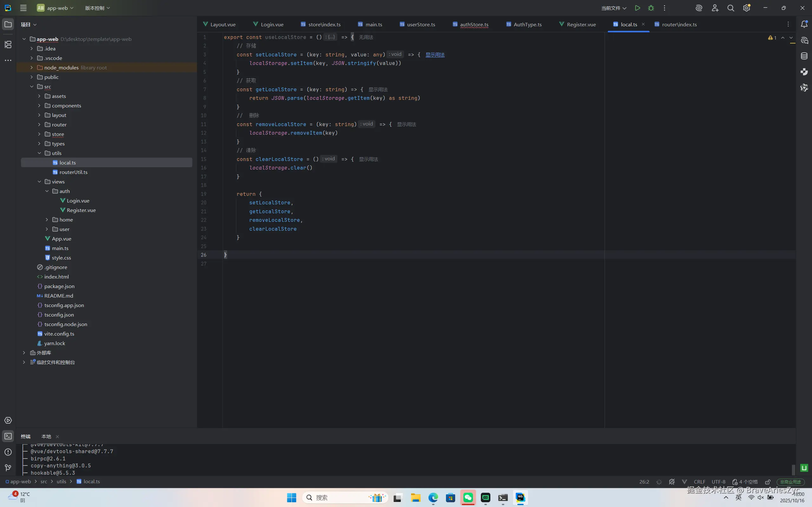Expand the node_modules folder

(x=31, y=67)
